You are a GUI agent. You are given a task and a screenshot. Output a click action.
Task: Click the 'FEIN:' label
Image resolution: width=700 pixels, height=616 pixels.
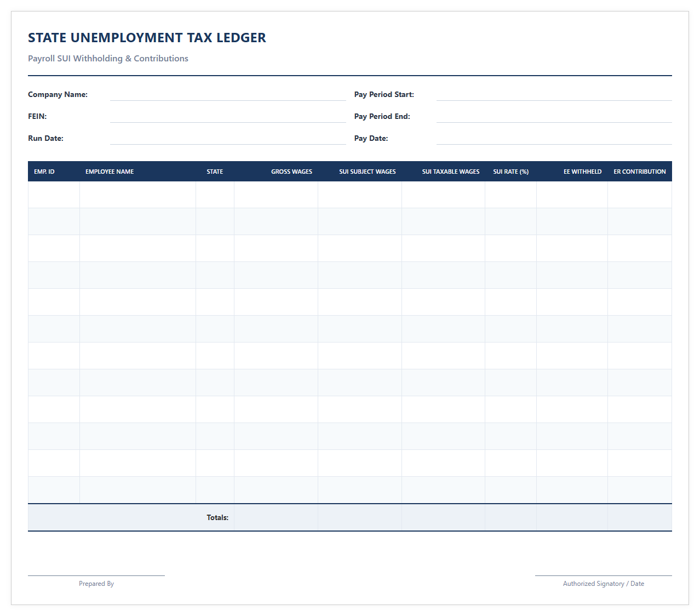pos(37,116)
